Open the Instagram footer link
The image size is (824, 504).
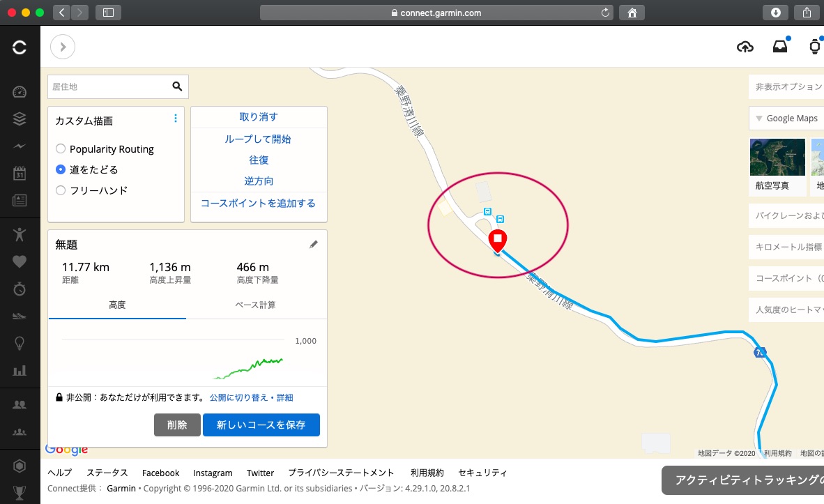[x=213, y=473]
